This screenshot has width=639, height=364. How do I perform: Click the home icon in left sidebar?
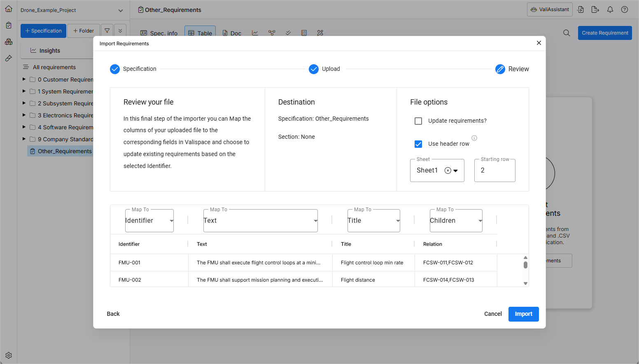tap(9, 9)
